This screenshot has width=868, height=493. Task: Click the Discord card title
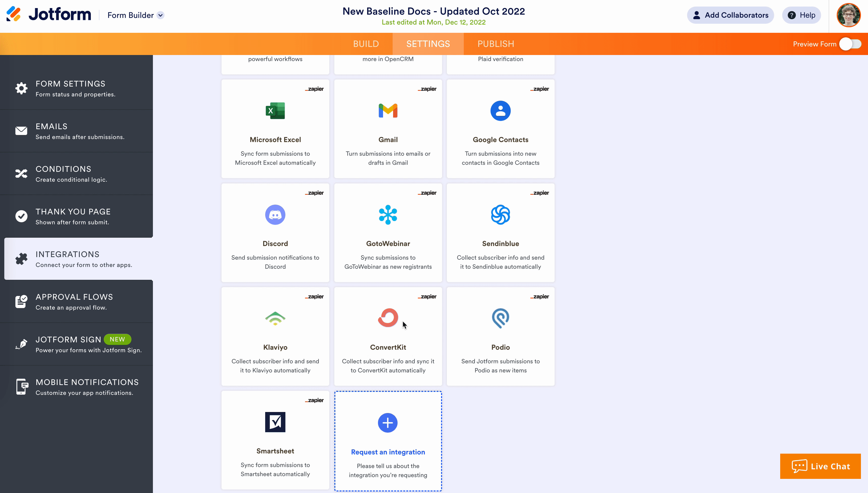pyautogui.click(x=275, y=243)
